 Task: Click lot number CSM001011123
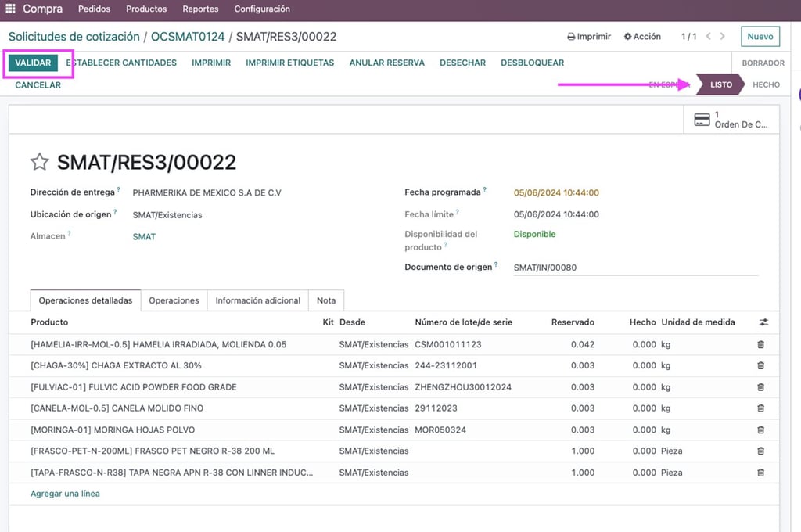[448, 344]
